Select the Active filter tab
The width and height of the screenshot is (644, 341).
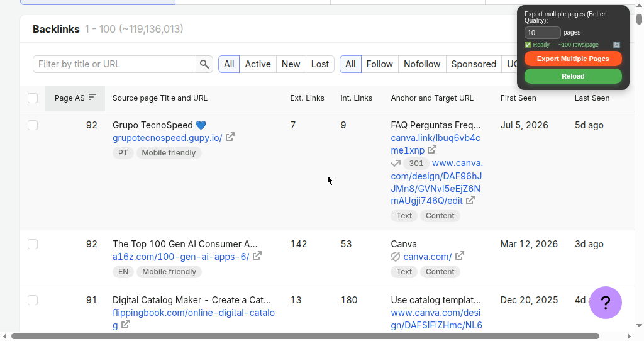[x=258, y=64]
